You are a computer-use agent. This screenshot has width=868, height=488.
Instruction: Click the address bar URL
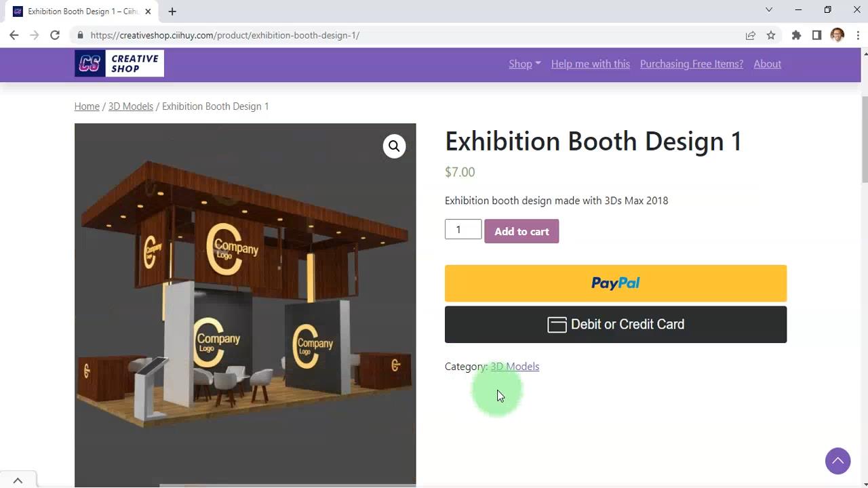click(224, 35)
